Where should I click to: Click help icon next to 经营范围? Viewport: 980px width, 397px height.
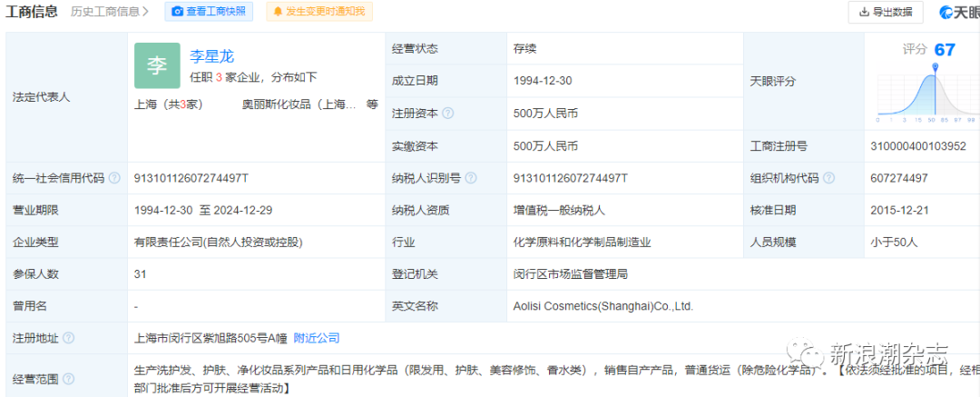tap(68, 379)
